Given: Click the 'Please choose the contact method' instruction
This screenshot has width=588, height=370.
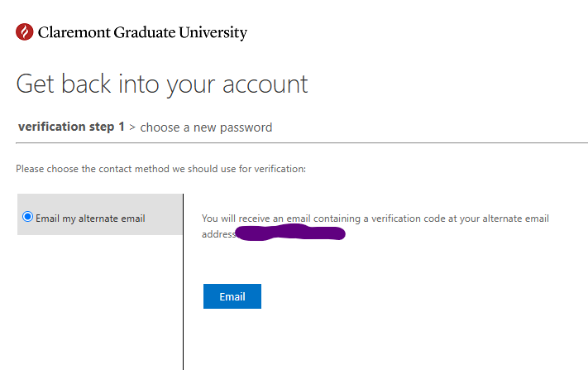Looking at the screenshot, I should pos(161,169).
